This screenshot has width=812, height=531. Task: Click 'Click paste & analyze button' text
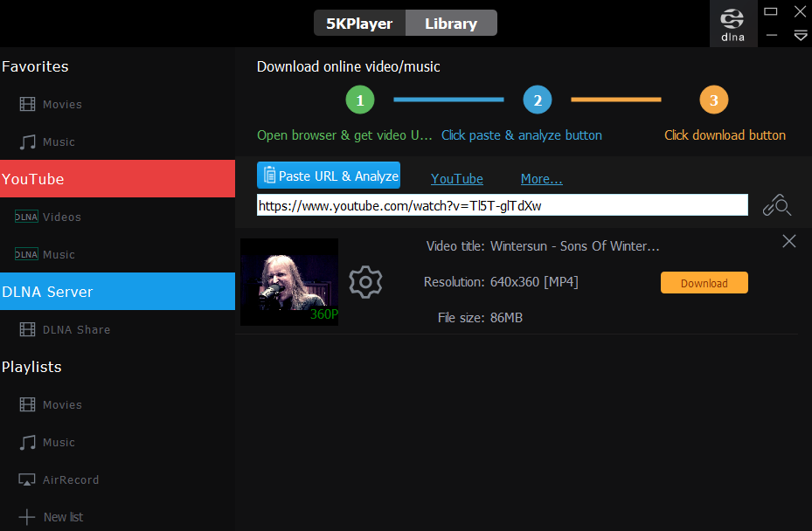[x=522, y=135]
